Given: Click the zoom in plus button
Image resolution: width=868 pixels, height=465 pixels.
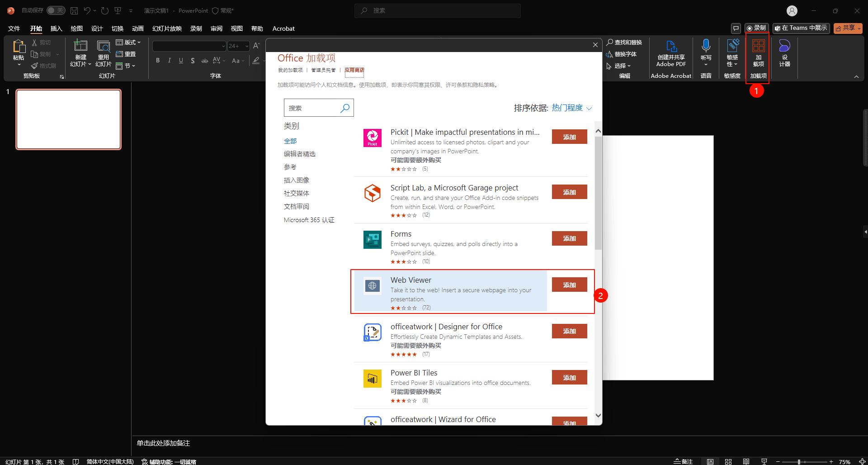Looking at the screenshot, I should tap(831, 462).
